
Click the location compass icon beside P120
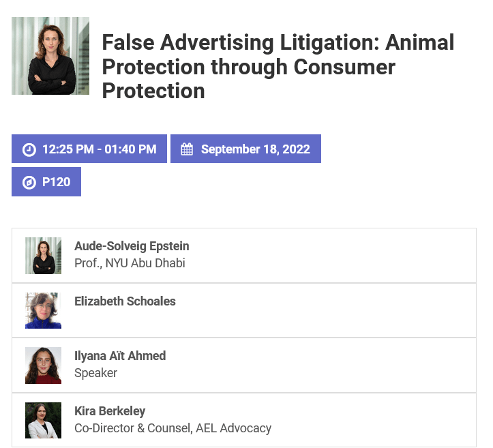pyautogui.click(x=29, y=183)
